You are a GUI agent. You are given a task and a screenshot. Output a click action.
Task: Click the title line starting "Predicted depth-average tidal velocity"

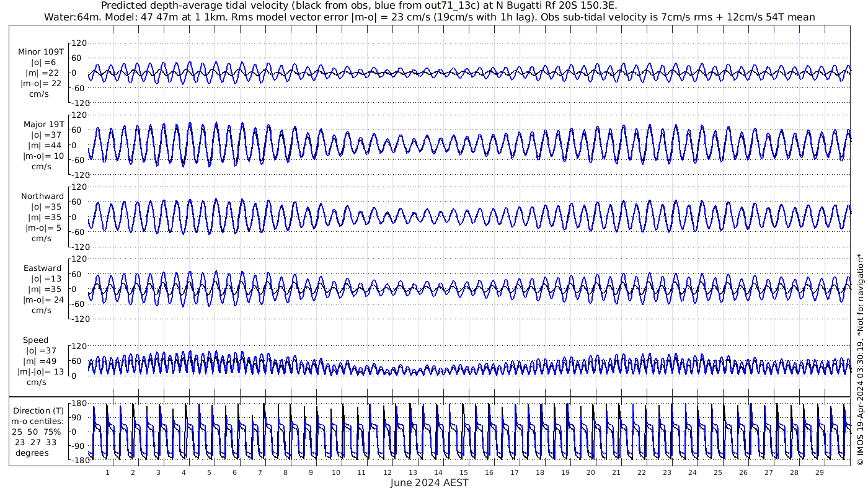[x=358, y=6]
